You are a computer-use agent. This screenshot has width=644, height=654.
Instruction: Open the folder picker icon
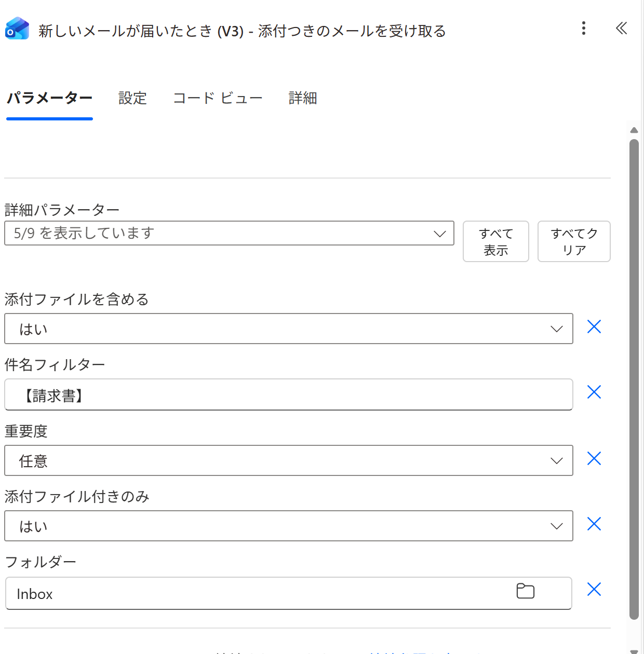coord(526,591)
